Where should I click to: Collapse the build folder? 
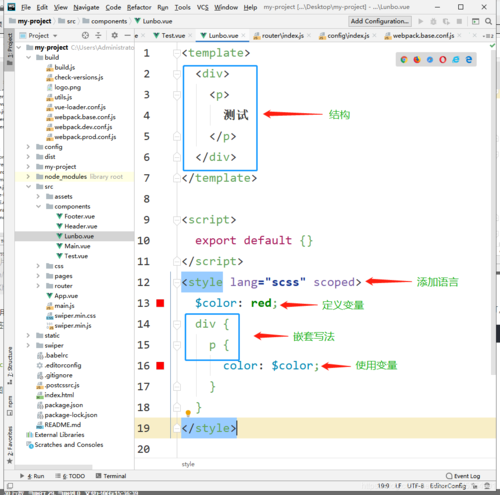29,57
